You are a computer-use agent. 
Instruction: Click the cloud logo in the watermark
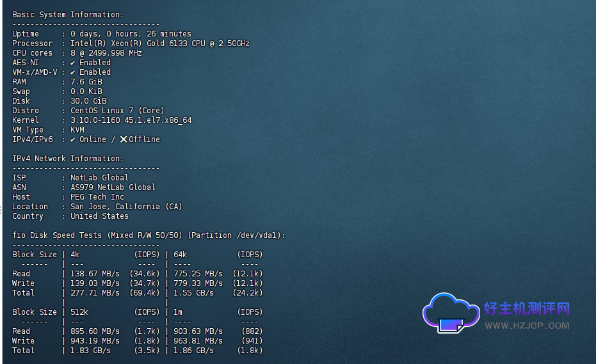pos(450,313)
